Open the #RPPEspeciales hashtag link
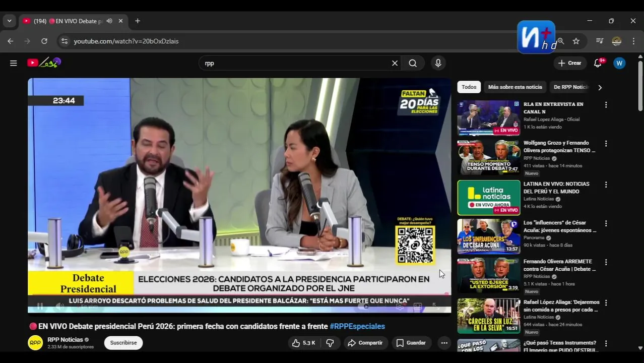 click(x=357, y=326)
